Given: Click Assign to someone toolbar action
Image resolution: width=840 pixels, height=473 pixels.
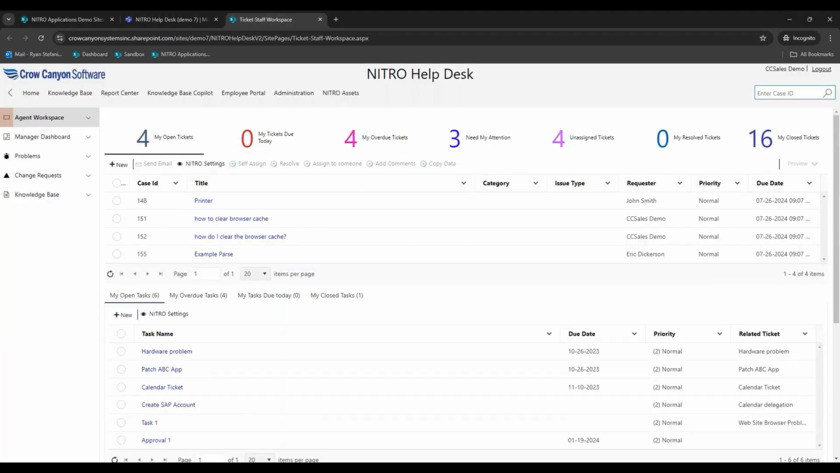Looking at the screenshot, I should pyautogui.click(x=333, y=164).
